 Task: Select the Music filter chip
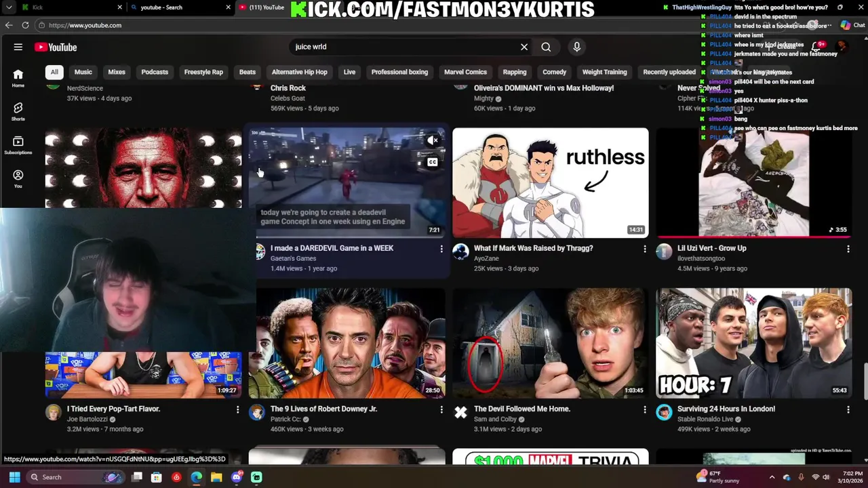click(83, 72)
